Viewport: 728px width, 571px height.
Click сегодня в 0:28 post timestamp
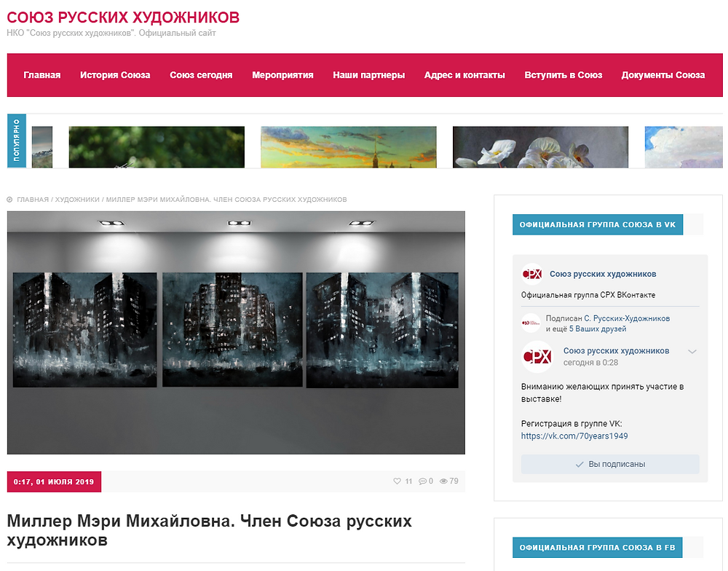pos(590,363)
